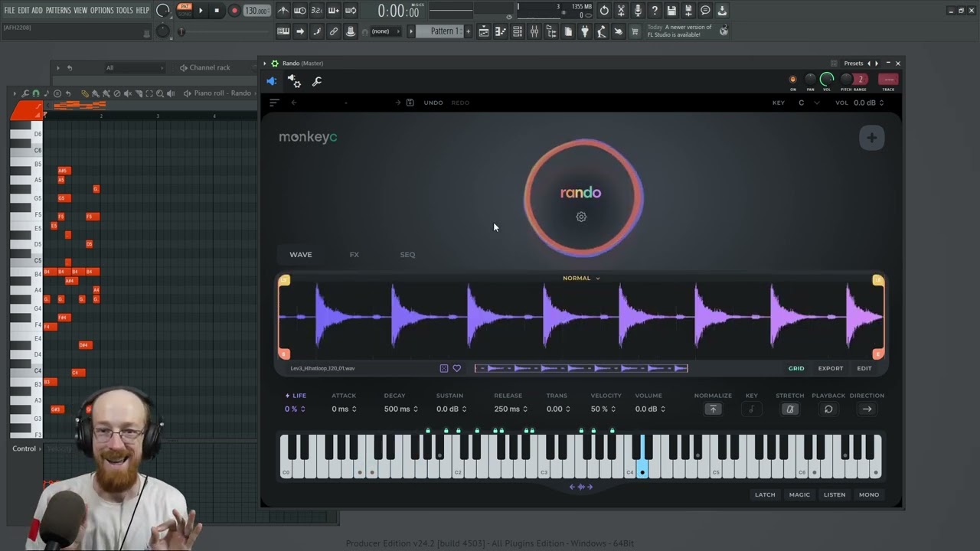Open the playlist view from toolbar
980x551 pixels.
pyautogui.click(x=484, y=31)
